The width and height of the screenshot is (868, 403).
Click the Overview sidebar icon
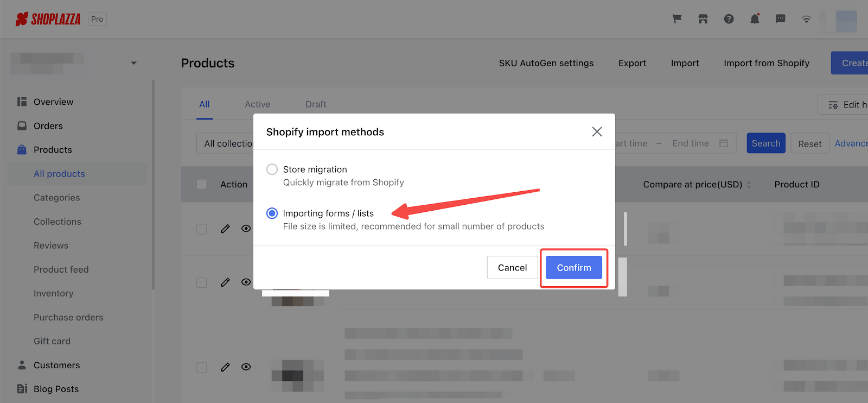click(22, 102)
